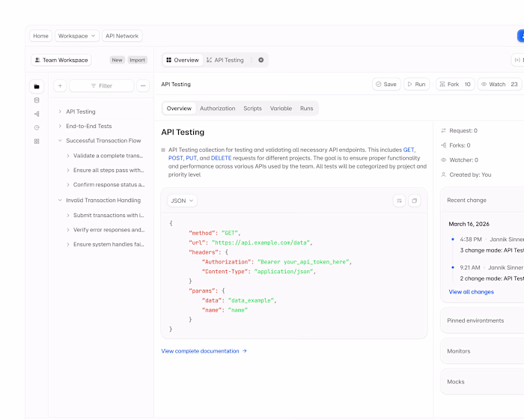
Task: Click the Team Workspace button
Action: point(61,60)
